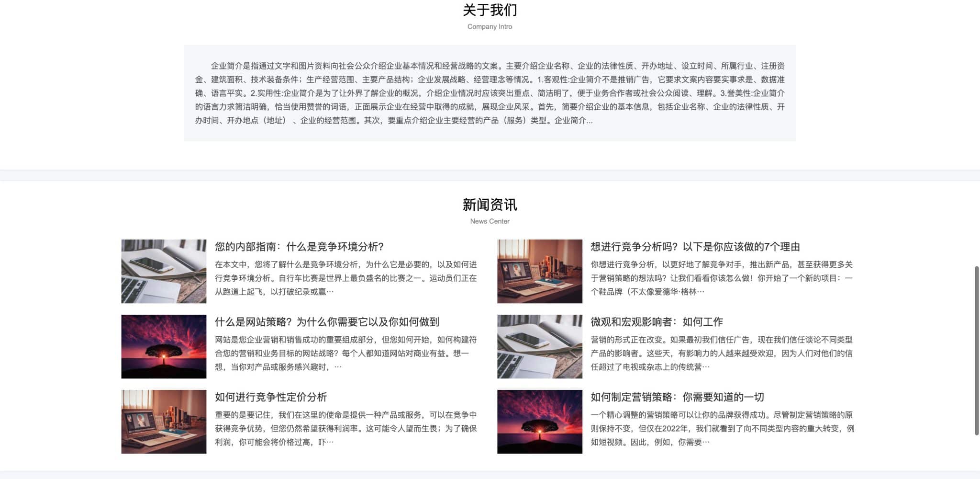Click sunset thumbnail beside 如何制定营销策略

540,422
